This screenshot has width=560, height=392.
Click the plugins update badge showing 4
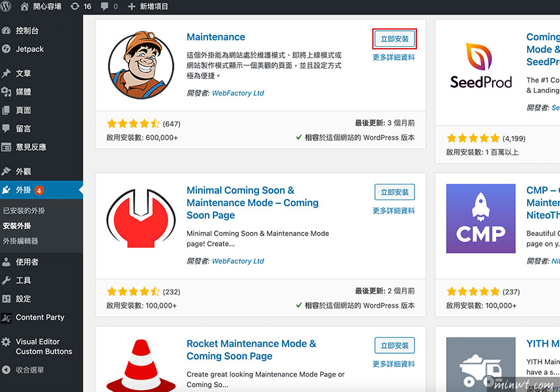click(x=39, y=190)
